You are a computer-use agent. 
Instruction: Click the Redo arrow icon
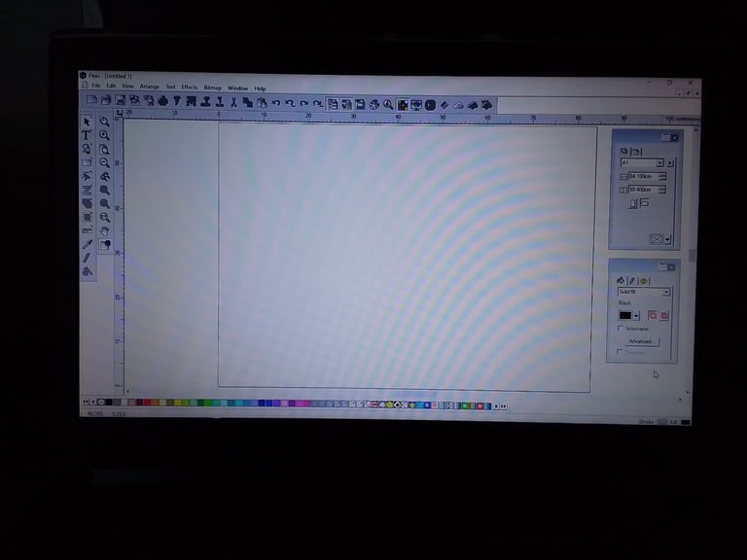(303, 103)
